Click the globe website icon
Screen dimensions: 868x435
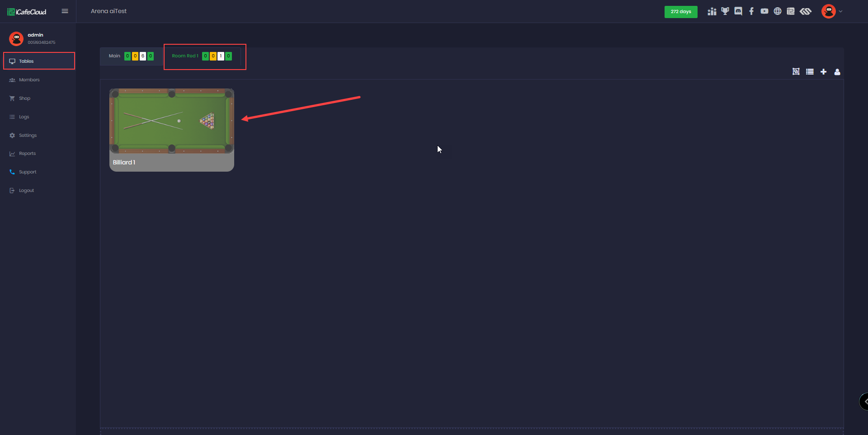click(x=778, y=11)
